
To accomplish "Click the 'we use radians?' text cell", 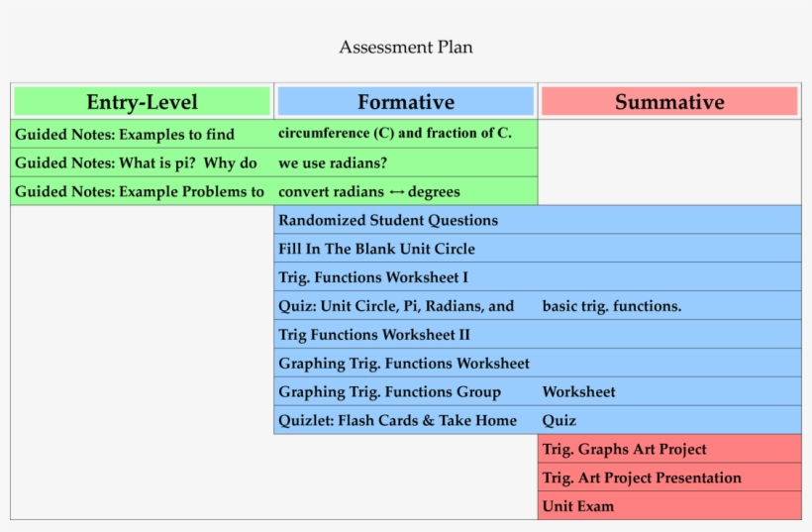I will 333,163.
